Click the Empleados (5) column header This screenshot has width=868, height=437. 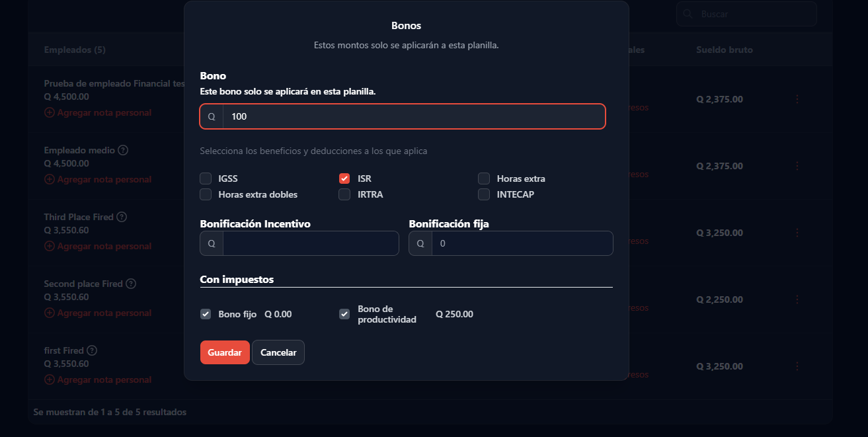point(75,50)
